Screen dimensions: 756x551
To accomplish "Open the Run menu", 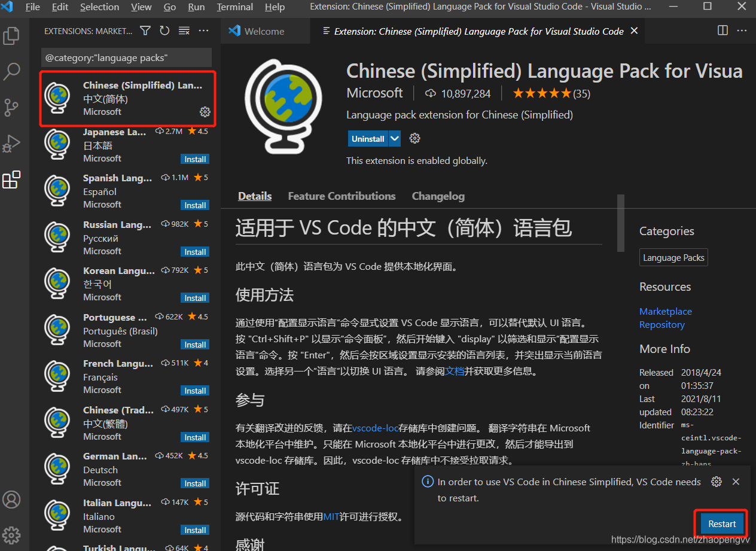I will 196,7.
